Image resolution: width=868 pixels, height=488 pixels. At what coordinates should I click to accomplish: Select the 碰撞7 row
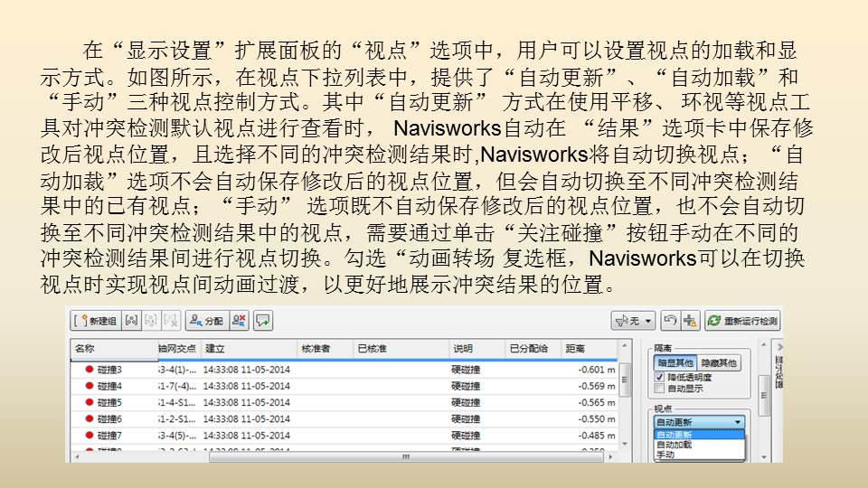(x=344, y=436)
